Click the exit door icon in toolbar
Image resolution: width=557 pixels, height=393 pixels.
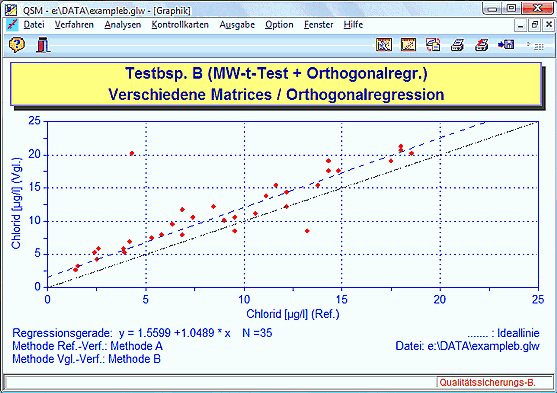point(43,45)
